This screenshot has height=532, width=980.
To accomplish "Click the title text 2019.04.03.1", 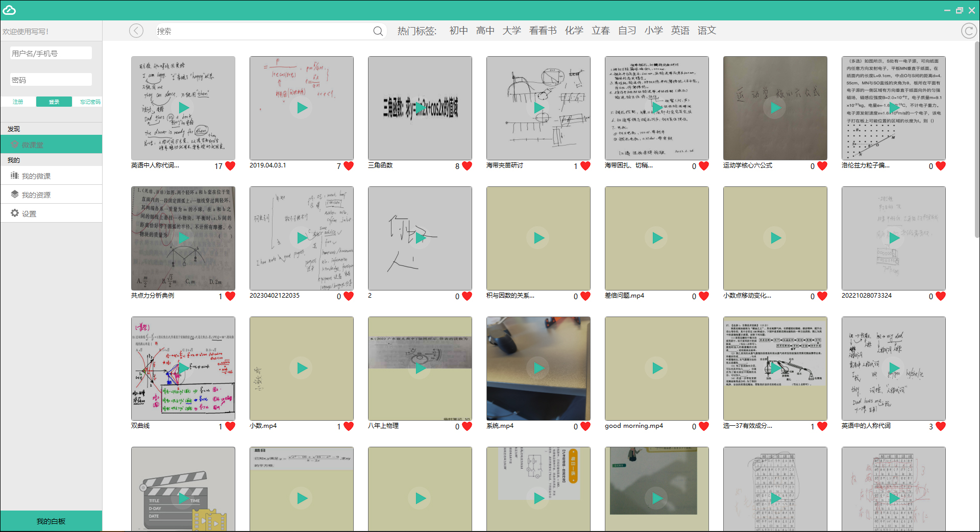I will click(x=268, y=165).
